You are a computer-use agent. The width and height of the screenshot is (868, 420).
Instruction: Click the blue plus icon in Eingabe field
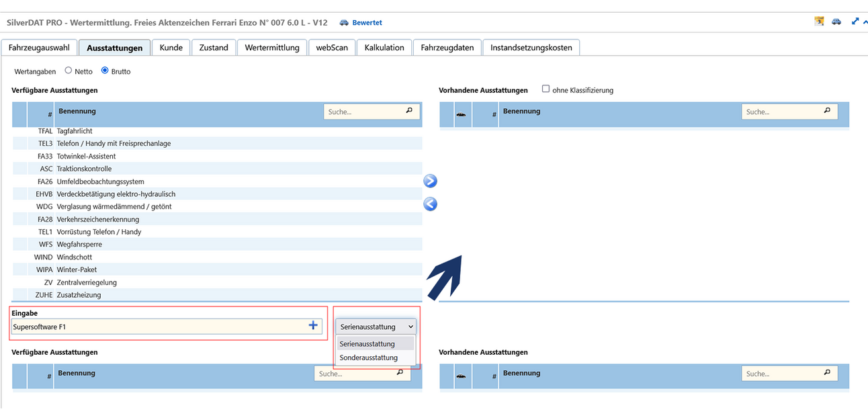313,325
